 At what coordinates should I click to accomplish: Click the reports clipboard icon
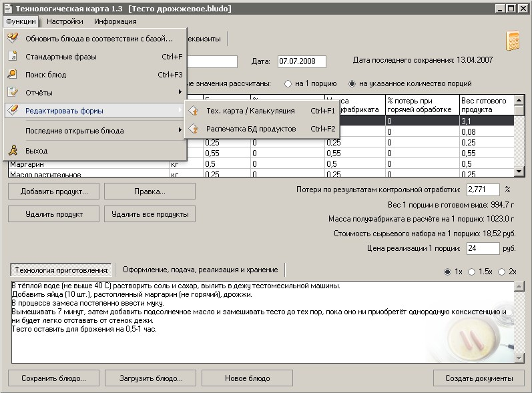[x=12, y=92]
